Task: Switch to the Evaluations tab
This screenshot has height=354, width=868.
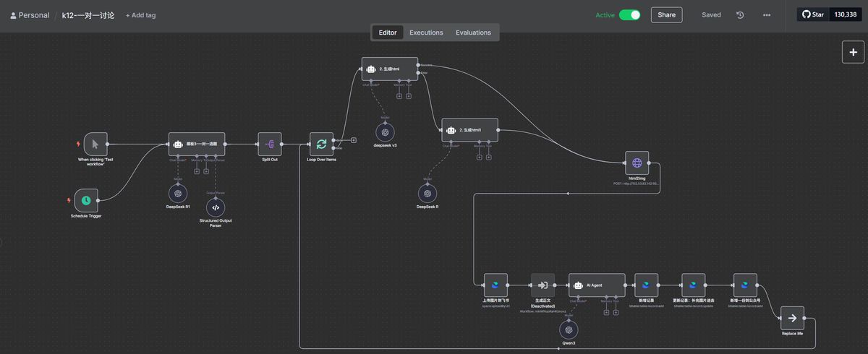Action: pyautogui.click(x=473, y=33)
